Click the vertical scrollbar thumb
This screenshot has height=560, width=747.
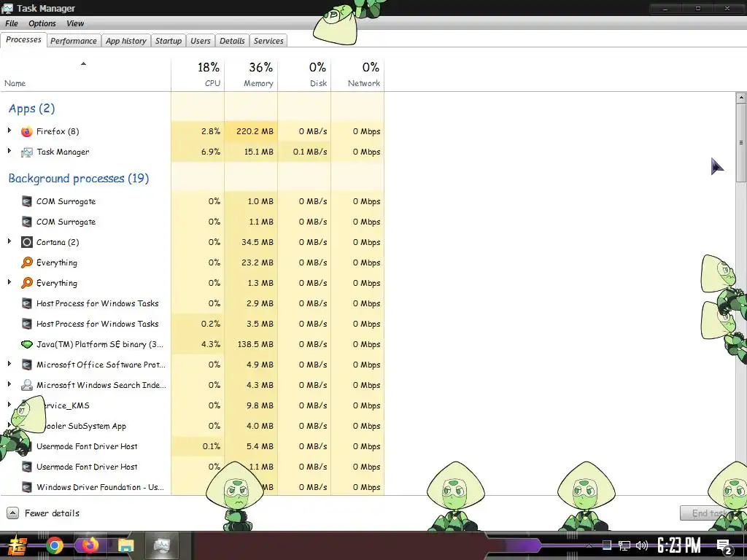[741, 142]
